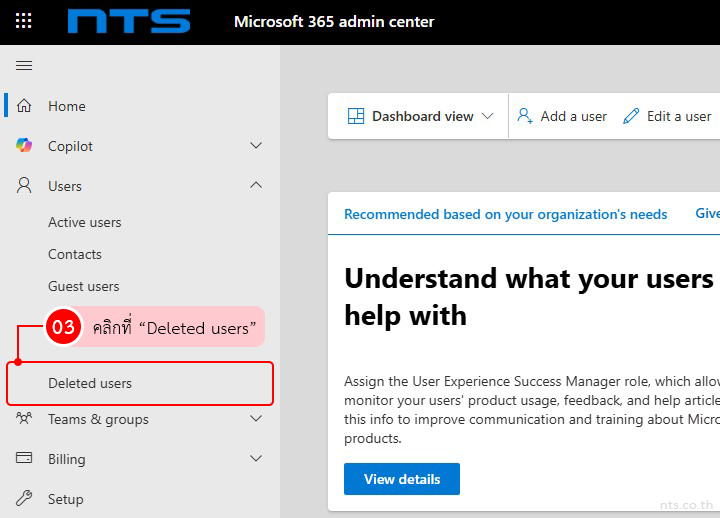Open the app launcher waffle icon

[24, 21]
